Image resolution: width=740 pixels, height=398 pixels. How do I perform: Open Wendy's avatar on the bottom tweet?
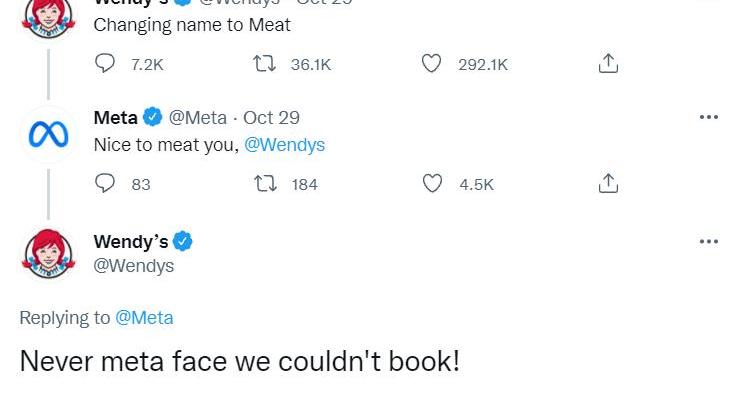point(49,254)
